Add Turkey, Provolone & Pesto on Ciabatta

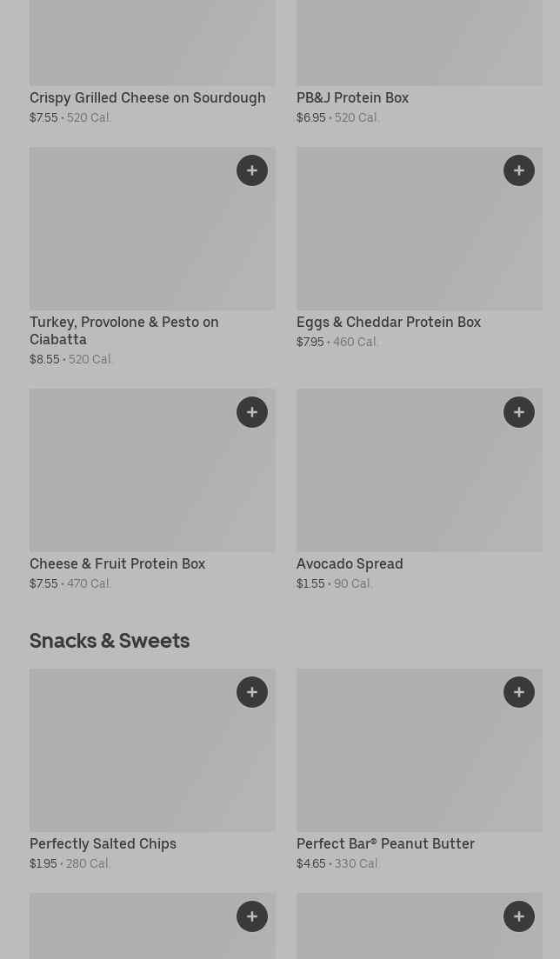(252, 170)
